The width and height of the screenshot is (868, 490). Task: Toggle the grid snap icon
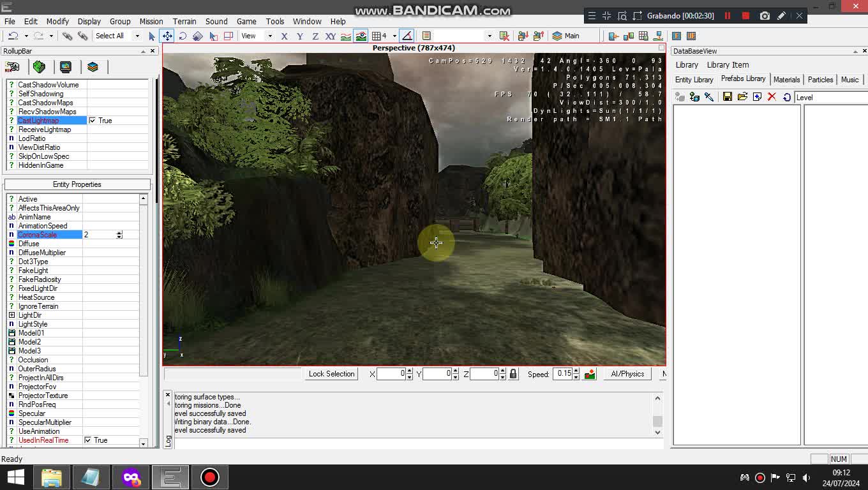coord(377,36)
